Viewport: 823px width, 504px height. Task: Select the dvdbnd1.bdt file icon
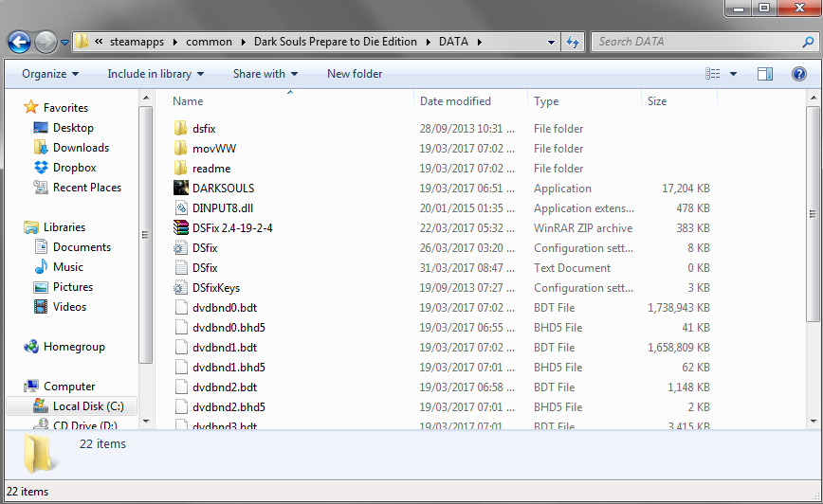(180, 347)
